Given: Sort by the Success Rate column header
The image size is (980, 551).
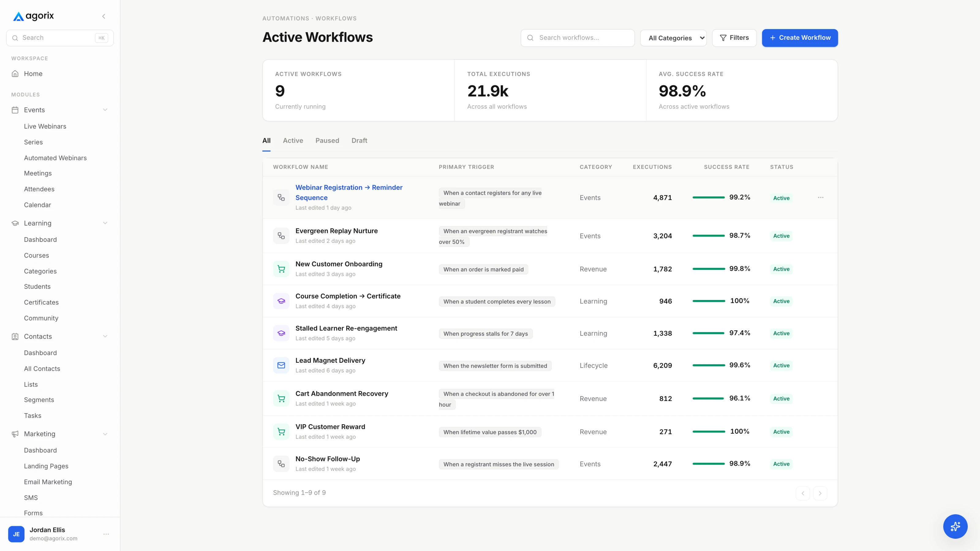Looking at the screenshot, I should [x=726, y=167].
